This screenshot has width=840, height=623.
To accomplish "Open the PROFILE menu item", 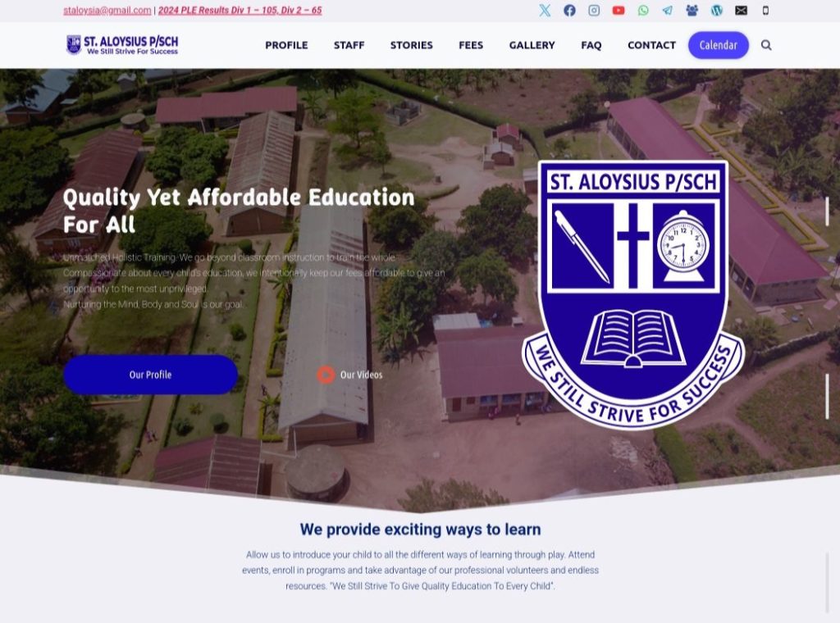I will pyautogui.click(x=286, y=45).
